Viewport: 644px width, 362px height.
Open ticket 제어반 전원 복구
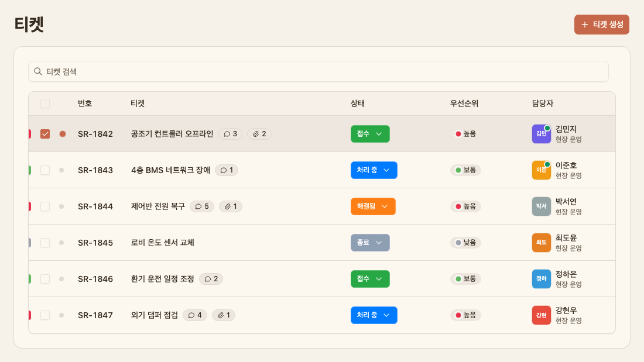click(x=157, y=206)
